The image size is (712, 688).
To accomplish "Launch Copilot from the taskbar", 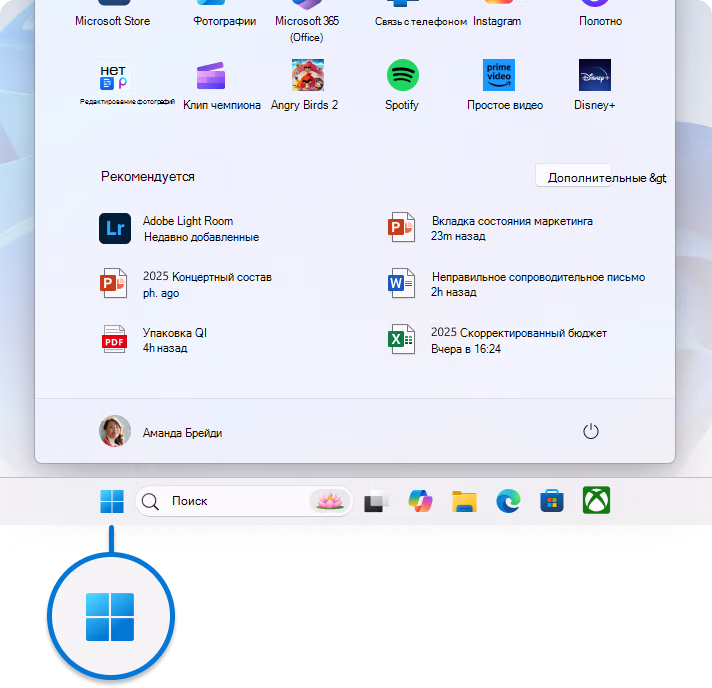I will coord(420,501).
